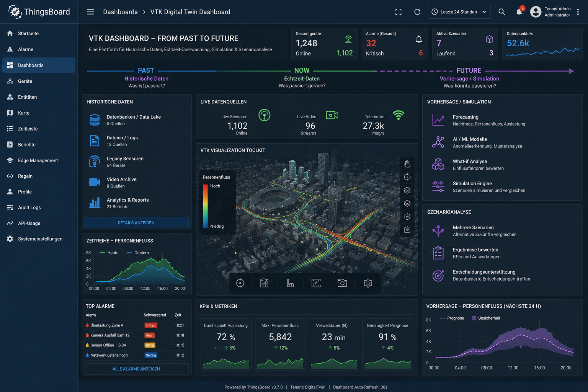The height and width of the screenshot is (392, 588).
Task: Toggle the Heute series in Zeitreihe legend
Action: 109,253
